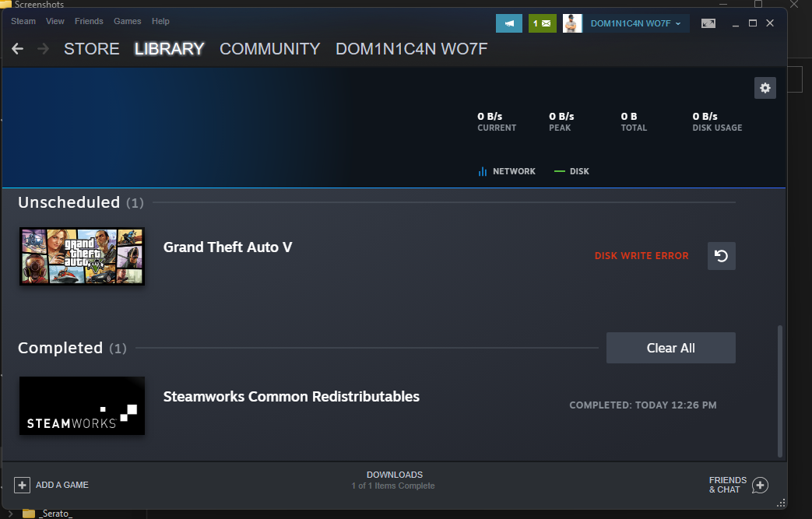Click the COMPLETED: TODAY 12:26 PM text

(643, 405)
